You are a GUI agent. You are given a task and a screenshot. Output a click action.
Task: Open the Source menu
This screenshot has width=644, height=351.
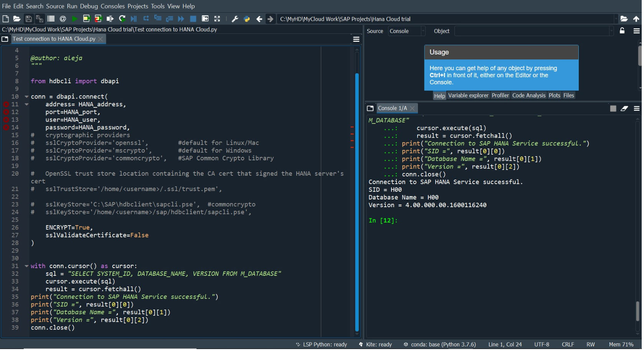(x=55, y=6)
